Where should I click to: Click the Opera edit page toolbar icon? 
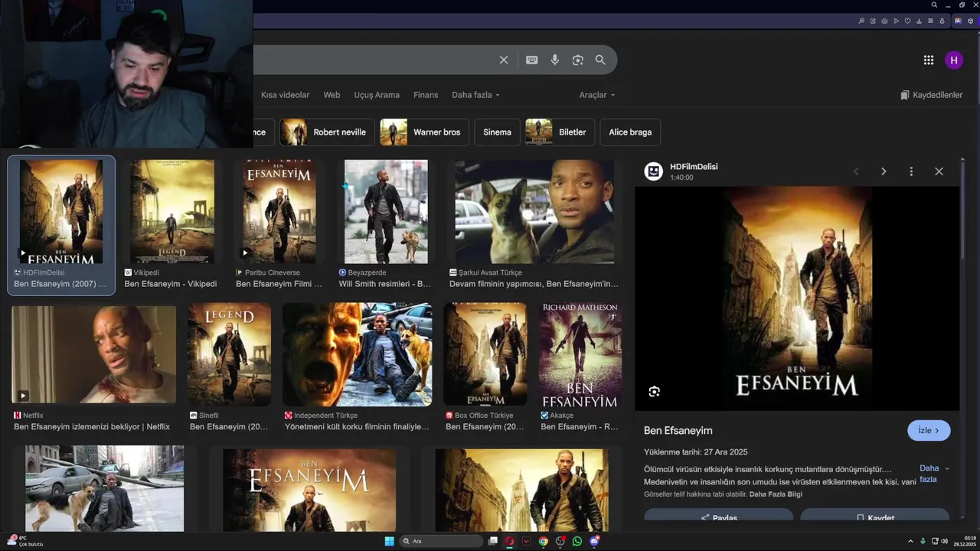(873, 21)
